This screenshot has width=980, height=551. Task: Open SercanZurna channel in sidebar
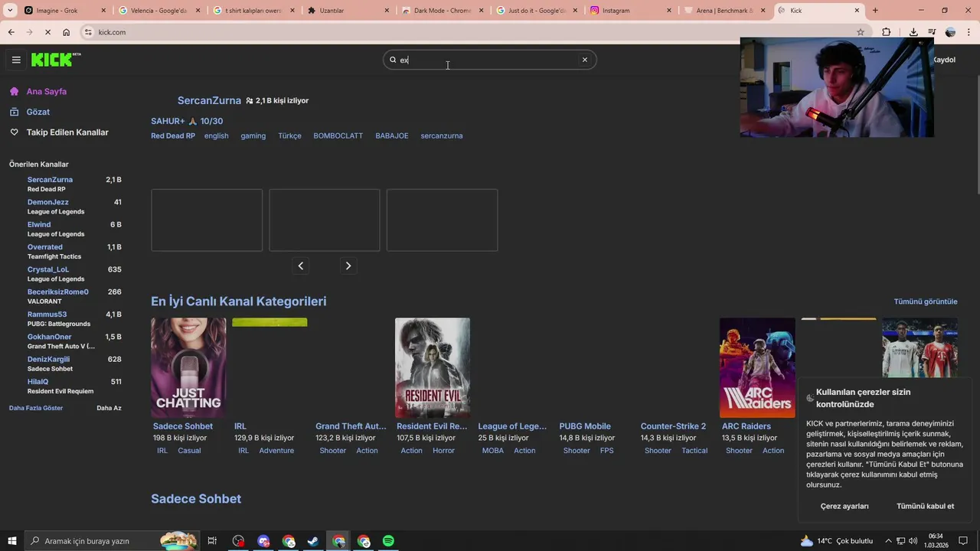coord(50,180)
